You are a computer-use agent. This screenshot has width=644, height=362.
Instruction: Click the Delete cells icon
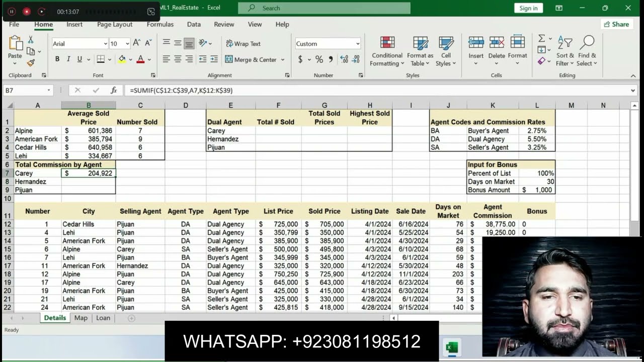(x=497, y=42)
